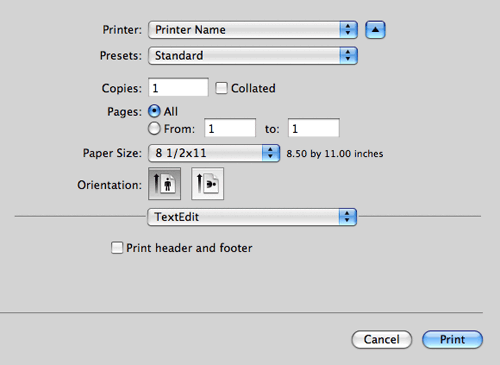Screen dimensions: 500x365
Task: Enable Print header and footer checkbox
Action: (117, 248)
